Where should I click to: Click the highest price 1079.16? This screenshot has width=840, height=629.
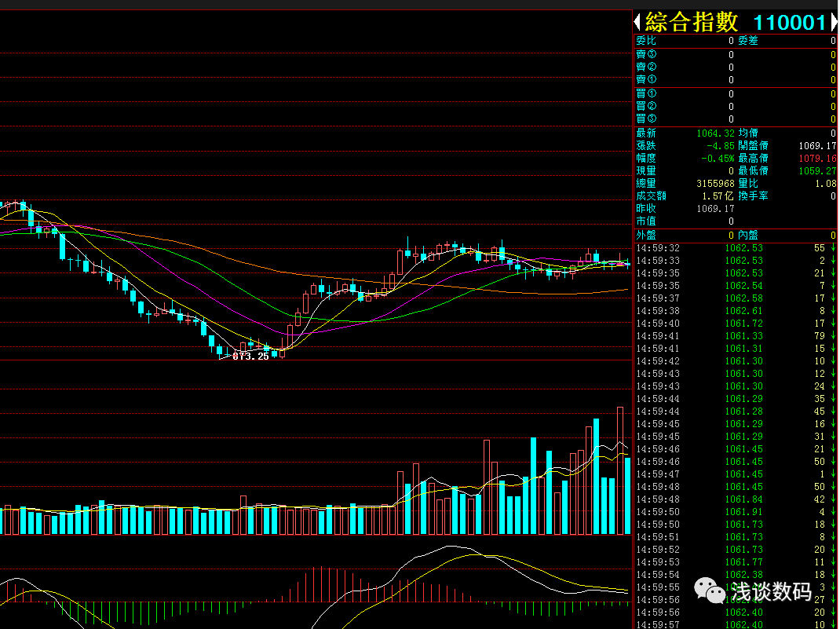pos(817,159)
